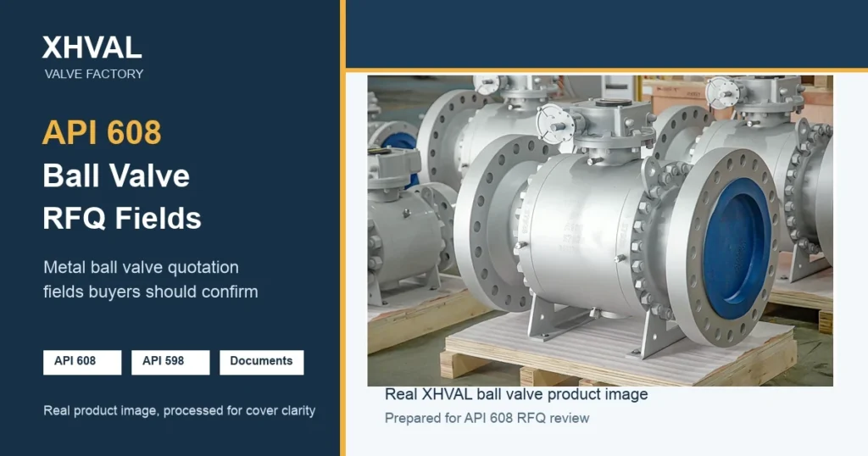Open the ball valve product photo
Image resolution: width=868 pixels, height=456 pixels.
point(600,231)
